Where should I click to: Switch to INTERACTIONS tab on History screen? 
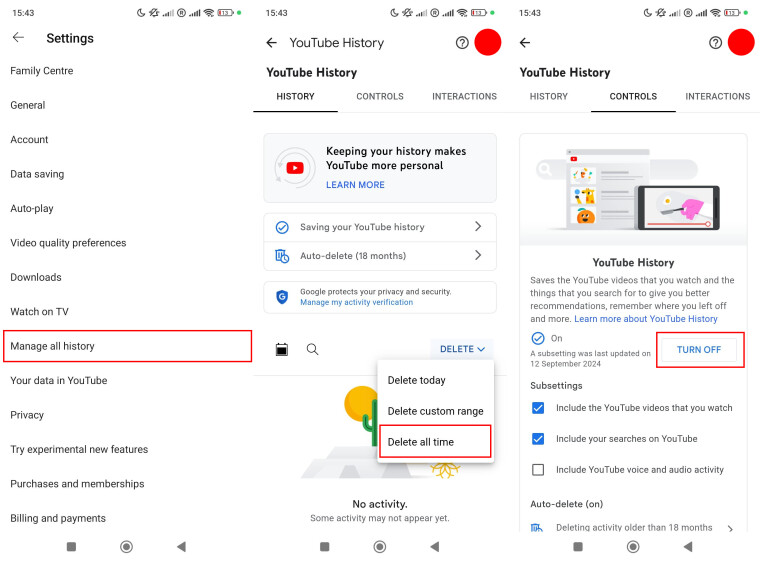[464, 96]
